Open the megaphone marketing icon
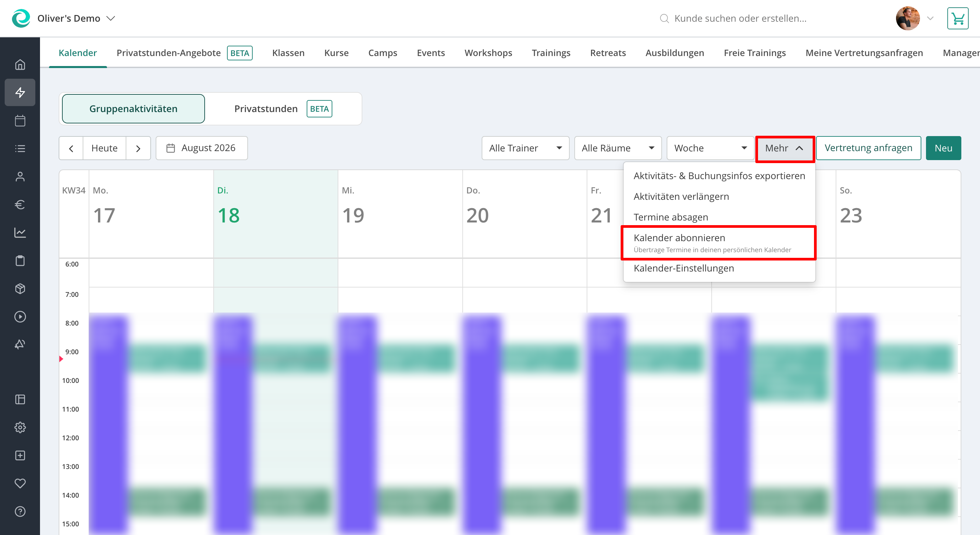 pos(20,345)
